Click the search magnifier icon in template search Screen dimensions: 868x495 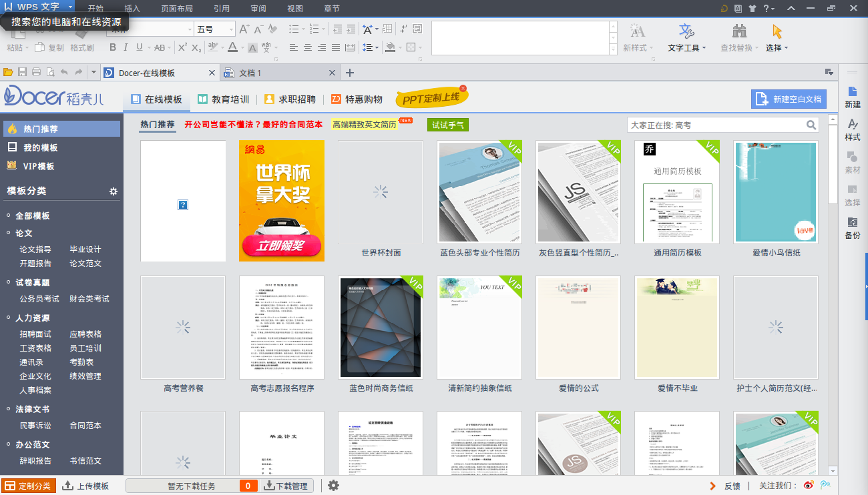(x=811, y=125)
